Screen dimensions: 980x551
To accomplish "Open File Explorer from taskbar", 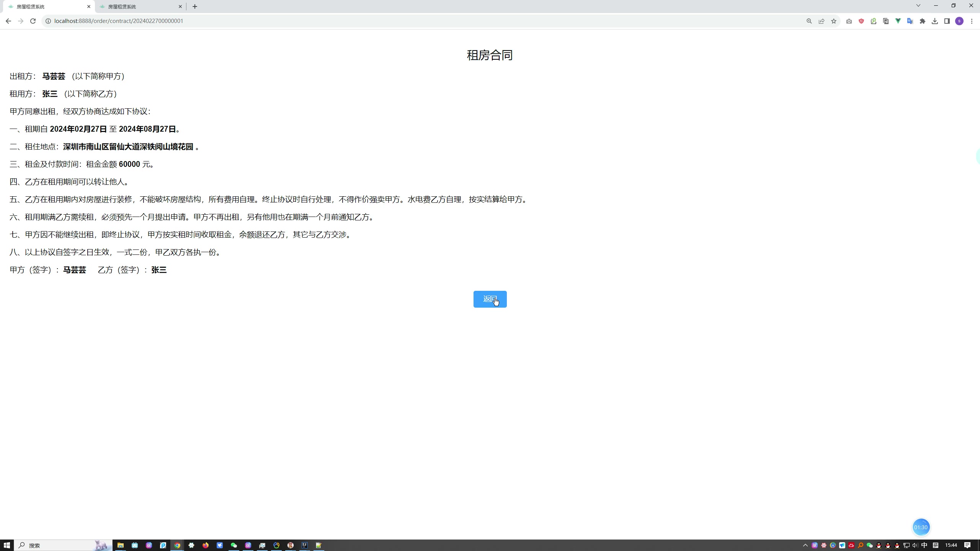I will tap(121, 545).
